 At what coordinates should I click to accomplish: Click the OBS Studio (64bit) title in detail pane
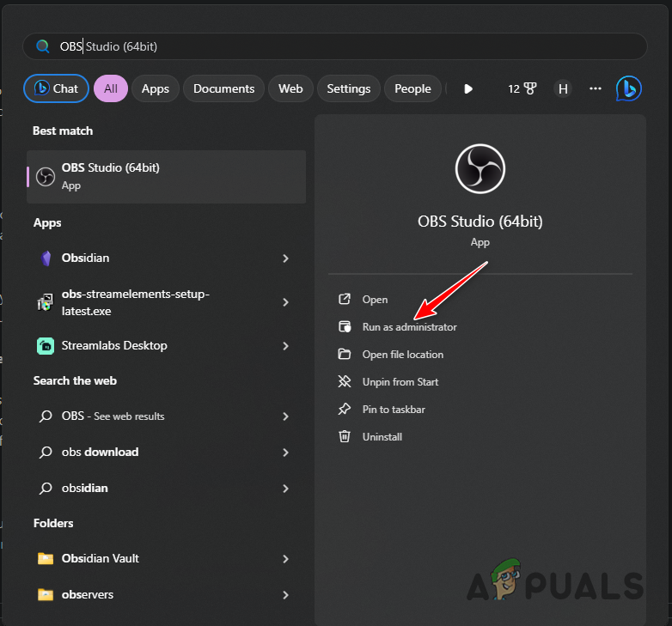(480, 222)
